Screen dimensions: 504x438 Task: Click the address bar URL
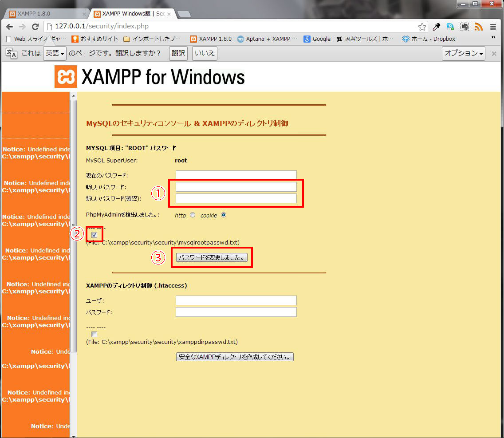[x=102, y=26]
